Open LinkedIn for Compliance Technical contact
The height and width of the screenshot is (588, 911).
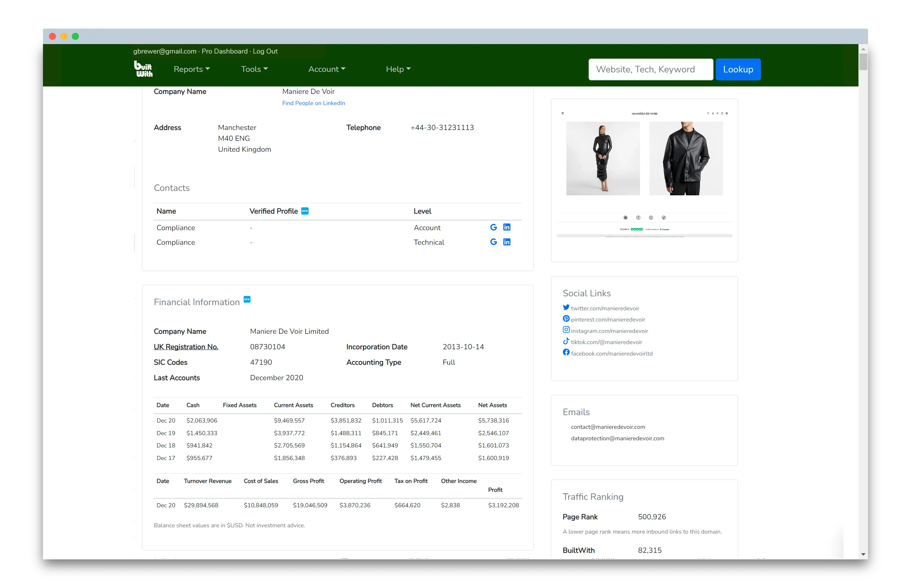[x=506, y=242]
